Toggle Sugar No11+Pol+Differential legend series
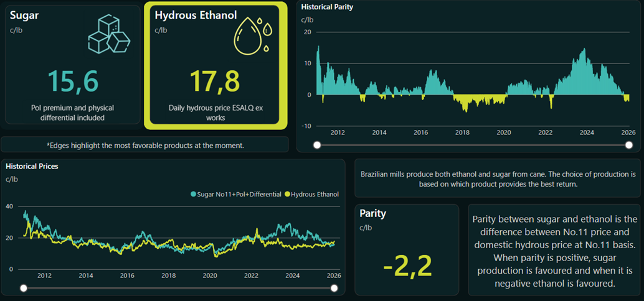 (239, 194)
